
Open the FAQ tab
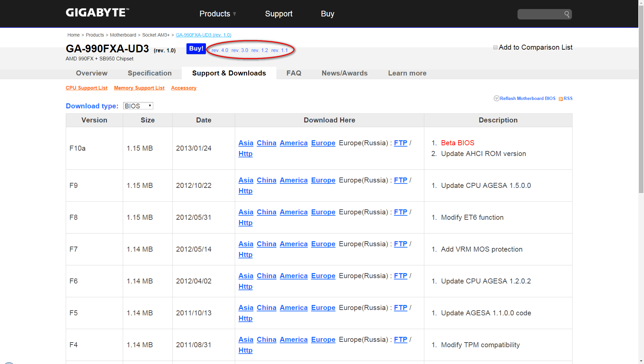pyautogui.click(x=293, y=73)
